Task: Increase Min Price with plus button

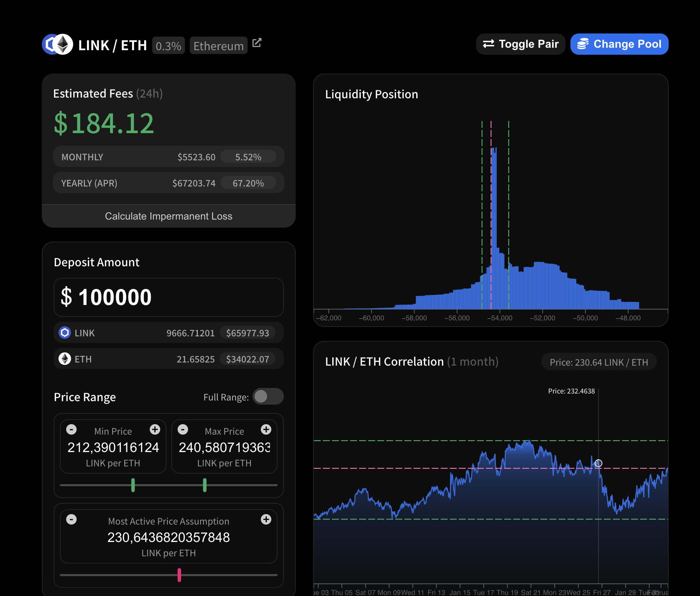Action: click(155, 429)
